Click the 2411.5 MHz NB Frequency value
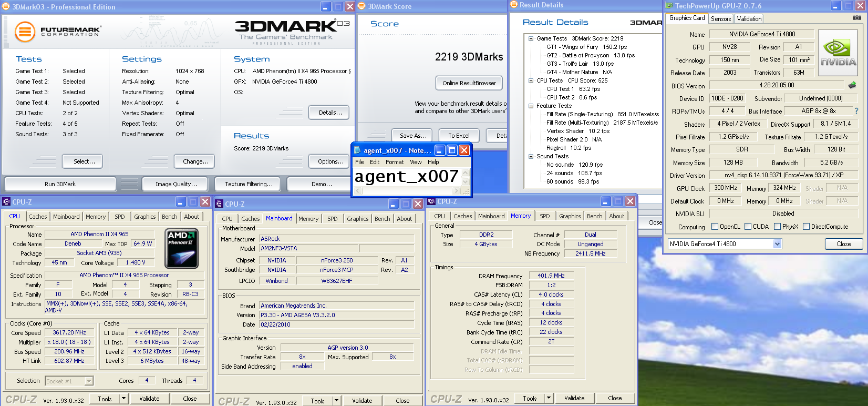 (590, 253)
